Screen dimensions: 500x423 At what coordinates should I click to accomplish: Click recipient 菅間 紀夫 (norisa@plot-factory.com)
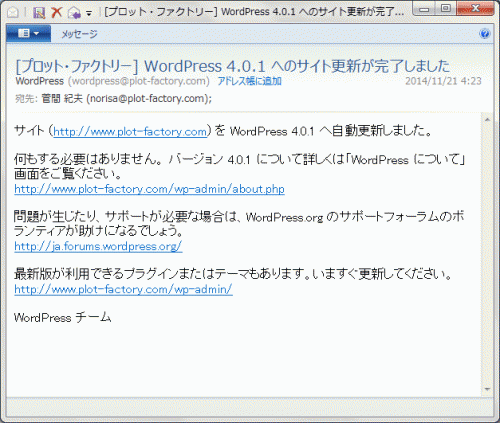pyautogui.click(x=126, y=99)
